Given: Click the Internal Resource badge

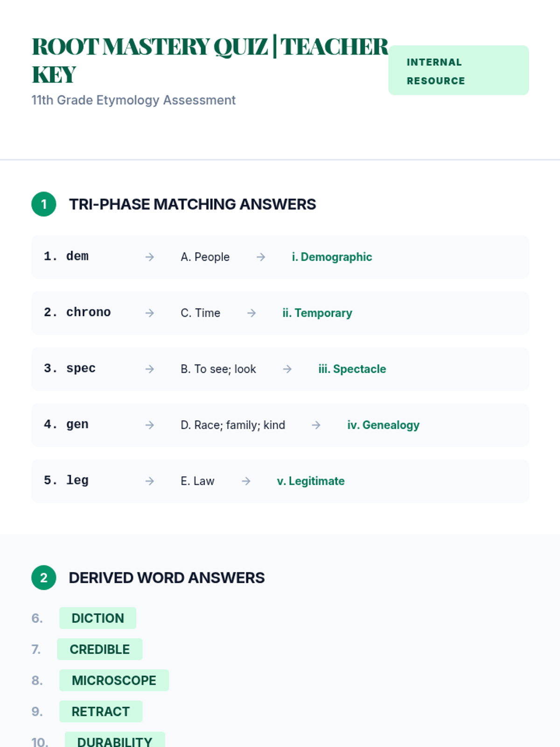Looking at the screenshot, I should click(x=458, y=70).
